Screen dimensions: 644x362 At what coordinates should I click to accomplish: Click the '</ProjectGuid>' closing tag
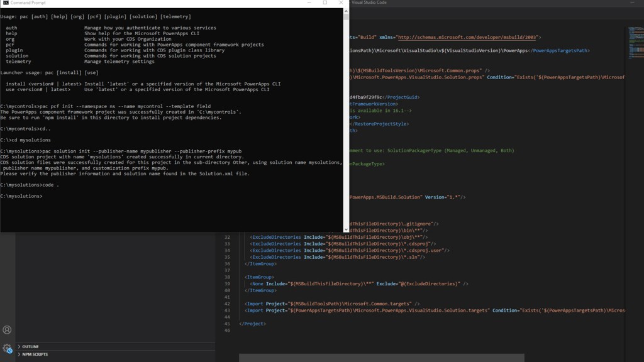(x=401, y=97)
